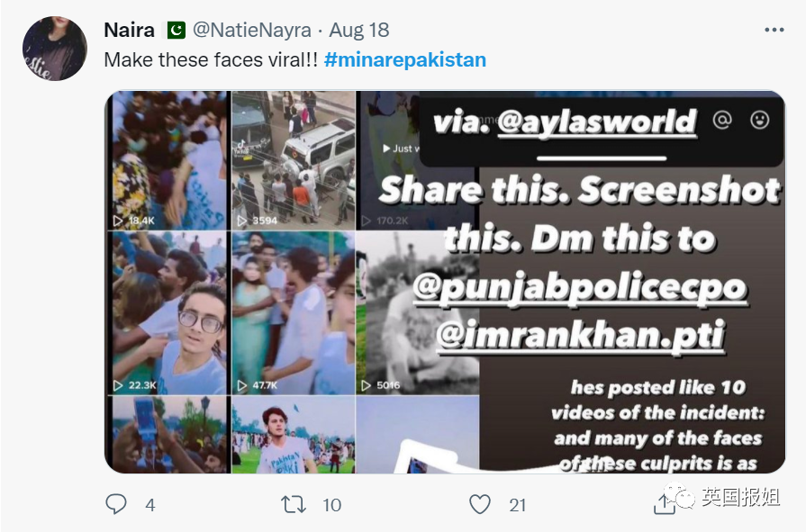The width and height of the screenshot is (806, 532).
Task: Open the Aug 18 tweet timestamp
Action: pyautogui.click(x=359, y=30)
